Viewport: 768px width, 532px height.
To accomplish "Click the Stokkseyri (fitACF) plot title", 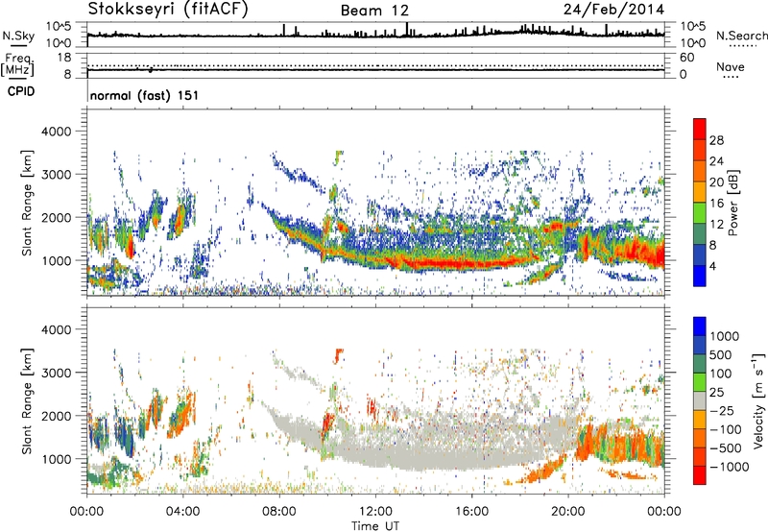I will click(169, 10).
